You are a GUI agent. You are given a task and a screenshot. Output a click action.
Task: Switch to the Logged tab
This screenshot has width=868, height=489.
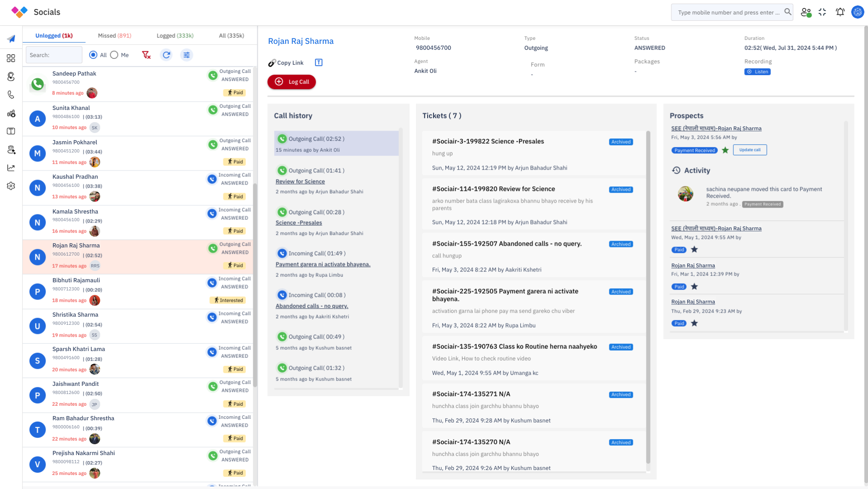[x=175, y=35]
